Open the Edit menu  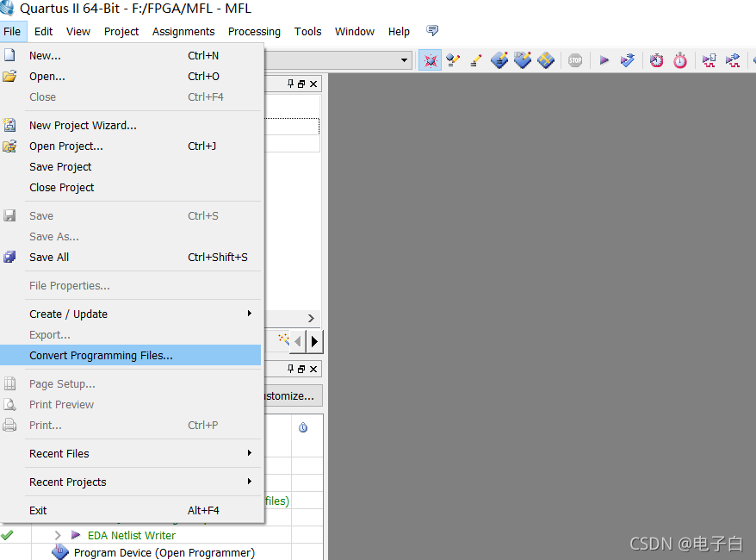[x=43, y=31]
